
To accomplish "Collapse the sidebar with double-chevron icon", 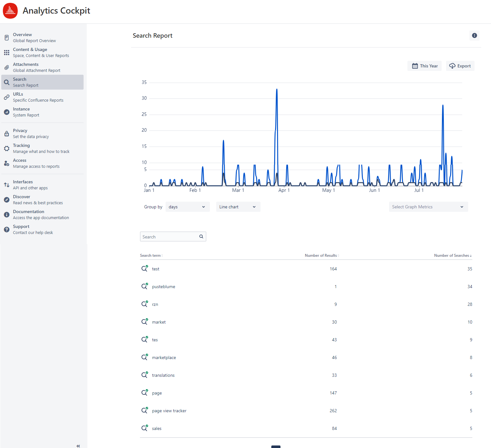I will (x=78, y=446).
